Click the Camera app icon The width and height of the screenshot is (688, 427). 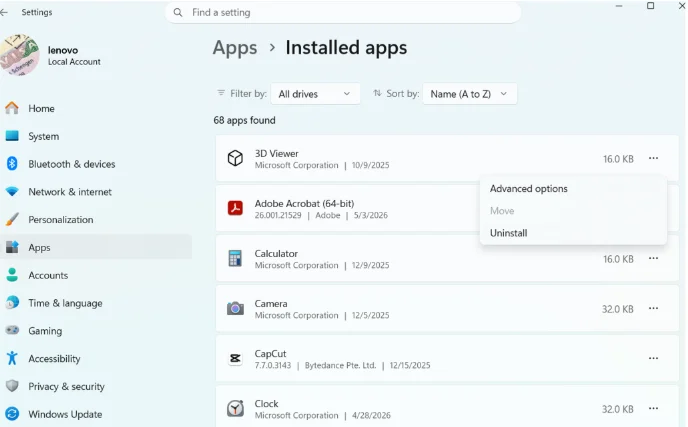point(235,309)
